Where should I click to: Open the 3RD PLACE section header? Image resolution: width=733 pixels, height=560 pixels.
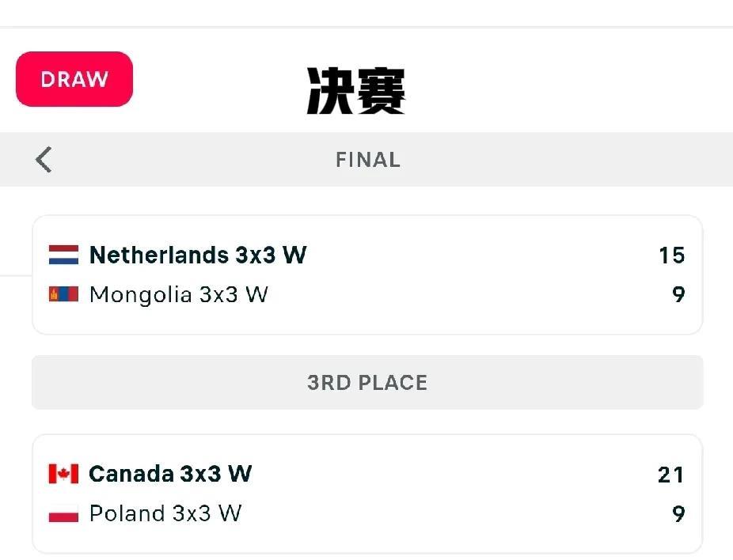point(367,383)
